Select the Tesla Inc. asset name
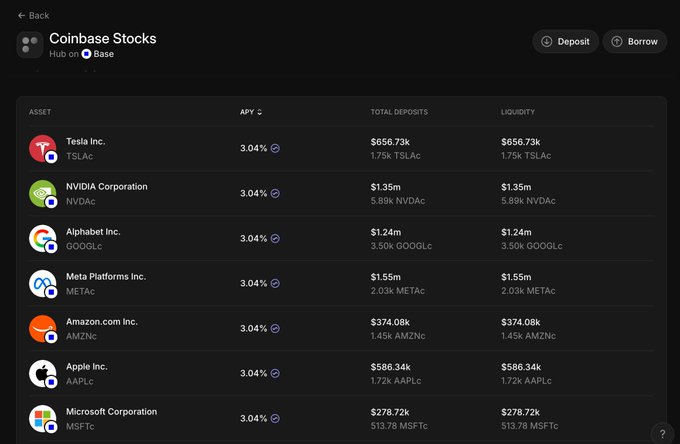Screen dimensions: 680x444 [85, 141]
